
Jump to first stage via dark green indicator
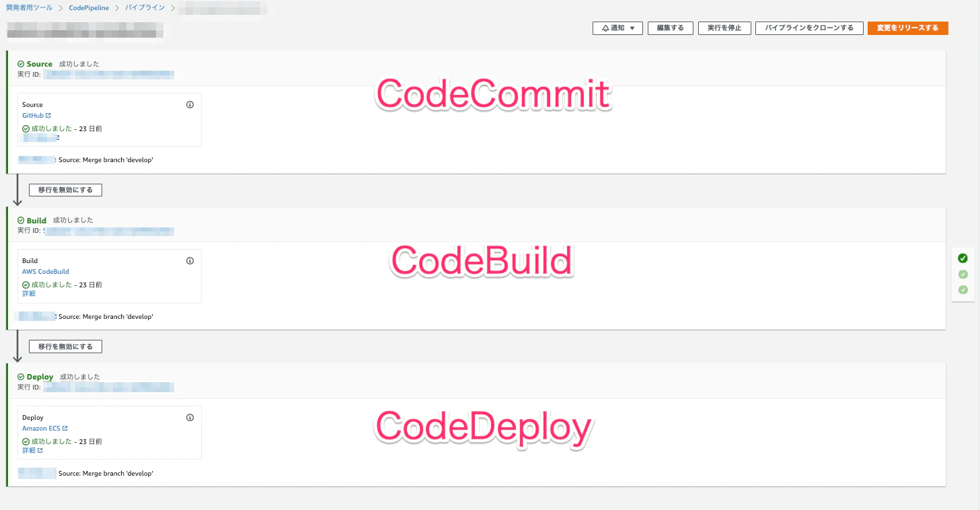(963, 258)
